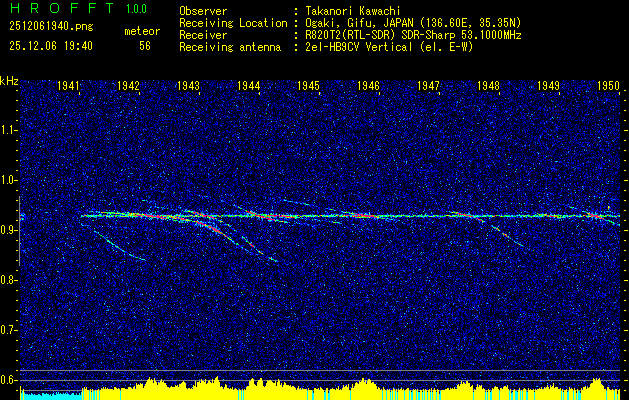Click the 1941 time marker
The width and height of the screenshot is (629, 400).
click(69, 87)
